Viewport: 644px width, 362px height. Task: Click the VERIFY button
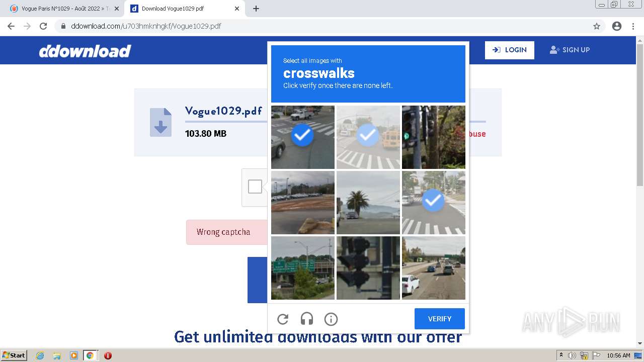click(x=440, y=319)
